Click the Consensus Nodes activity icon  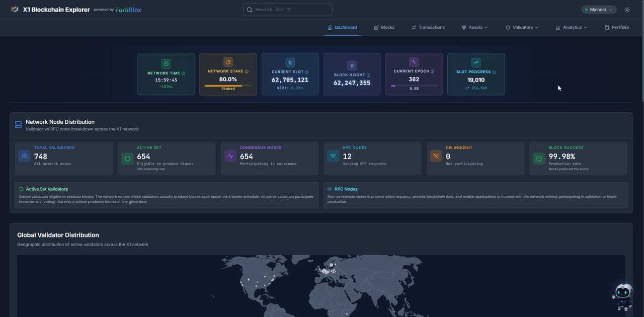pos(230,156)
